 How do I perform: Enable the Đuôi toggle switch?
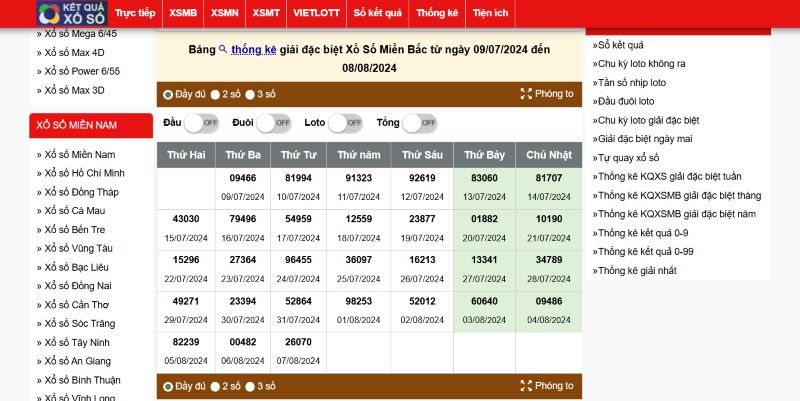tap(274, 123)
